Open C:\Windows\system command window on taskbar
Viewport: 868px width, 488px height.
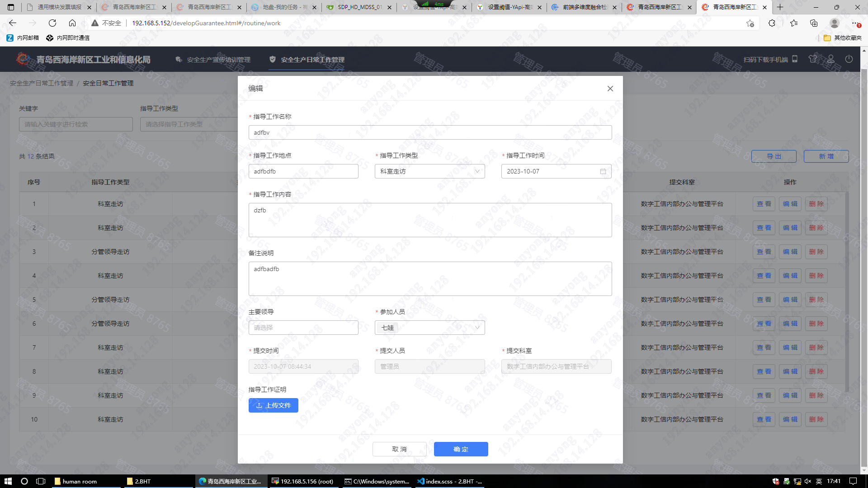tap(377, 481)
